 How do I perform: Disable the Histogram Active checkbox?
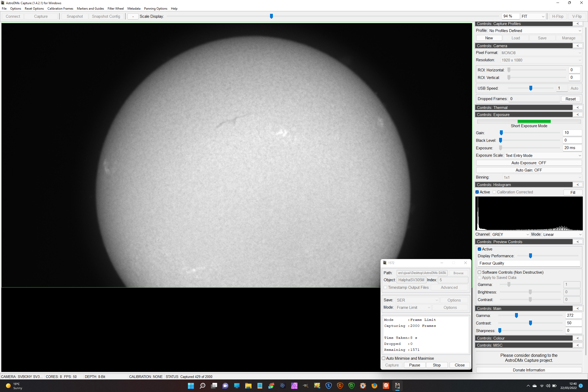point(477,192)
